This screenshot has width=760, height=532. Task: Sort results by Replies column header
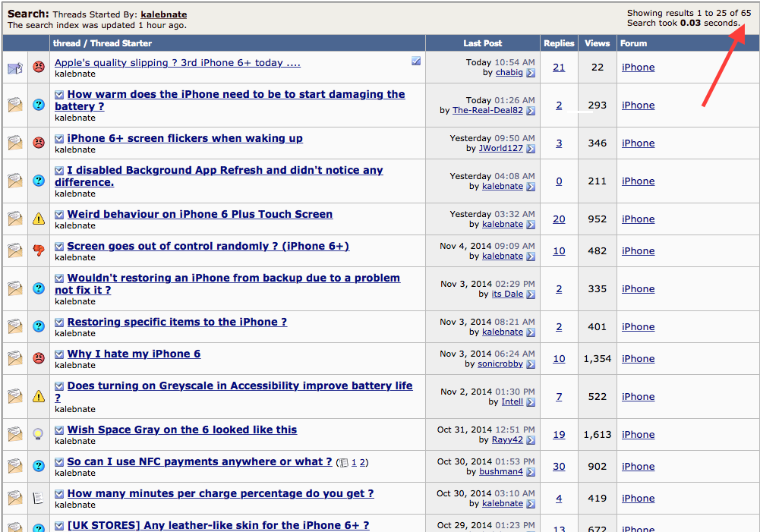(x=559, y=43)
